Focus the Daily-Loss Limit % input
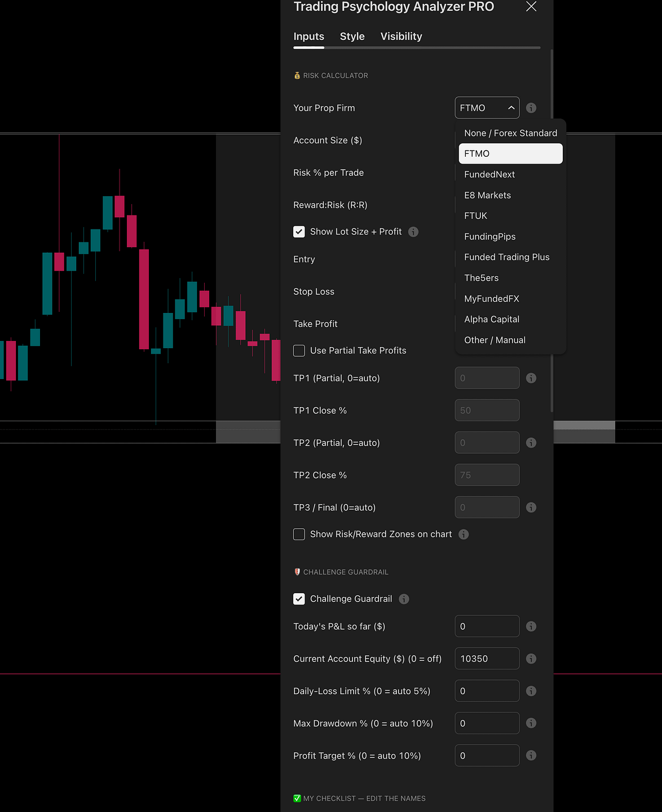The width and height of the screenshot is (662, 812). point(487,691)
